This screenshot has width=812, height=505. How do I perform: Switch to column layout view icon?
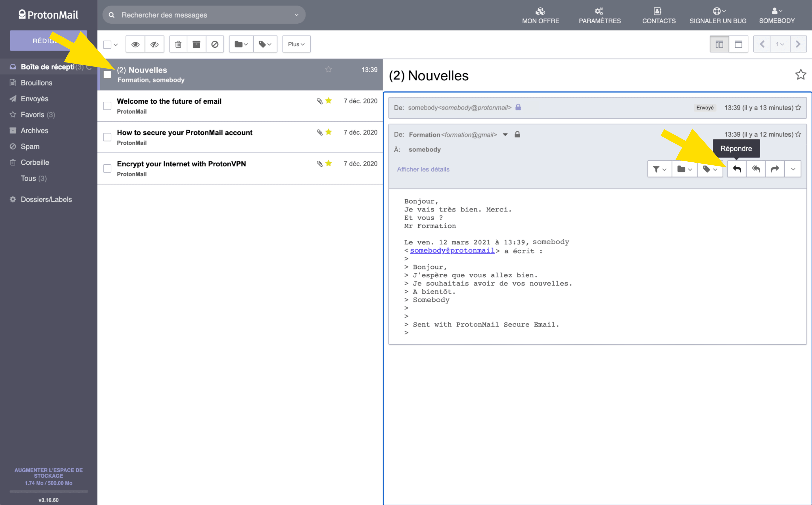click(x=719, y=44)
